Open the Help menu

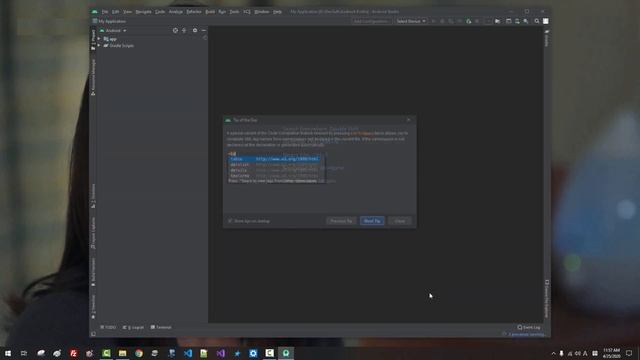click(277, 12)
